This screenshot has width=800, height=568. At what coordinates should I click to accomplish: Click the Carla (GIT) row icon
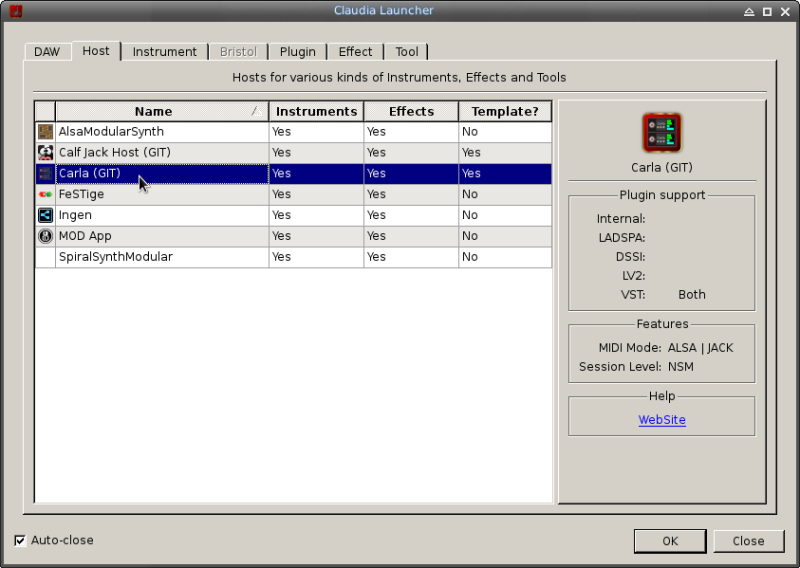click(45, 174)
